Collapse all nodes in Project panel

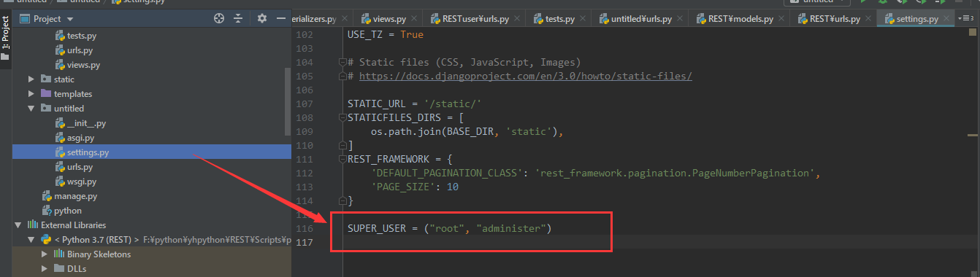[239, 18]
